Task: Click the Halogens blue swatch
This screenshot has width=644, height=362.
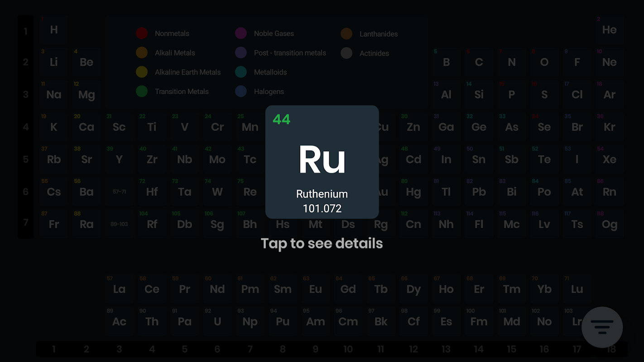Action: (241, 91)
